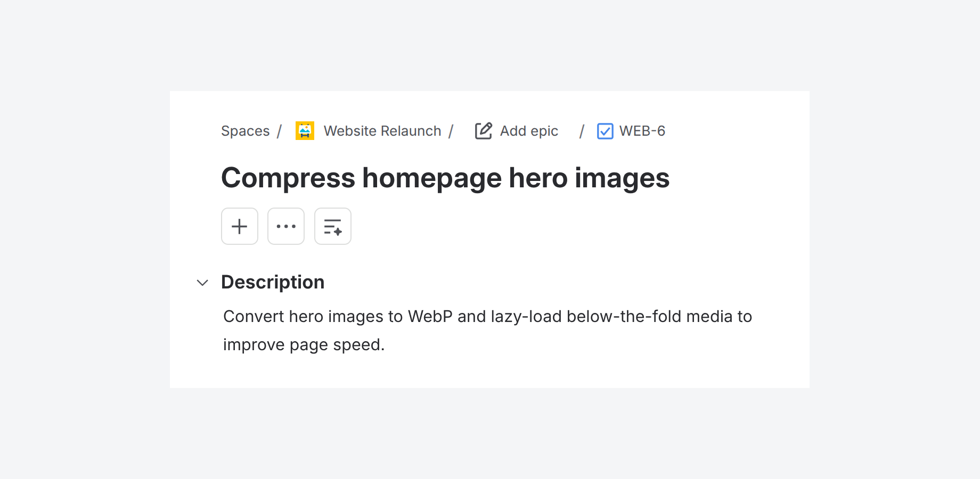Image resolution: width=980 pixels, height=479 pixels.
Task: Place cursor in 'improve page speed.' text line
Action: point(304,345)
